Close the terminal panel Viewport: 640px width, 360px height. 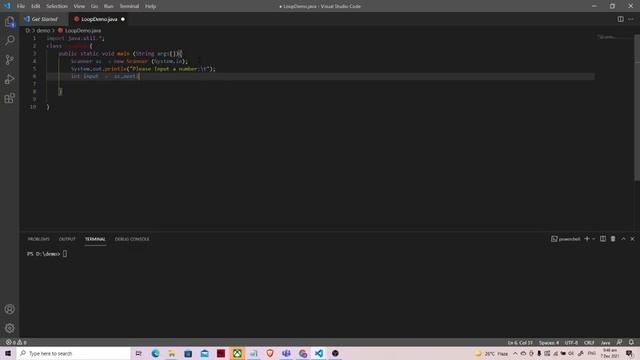632,239
